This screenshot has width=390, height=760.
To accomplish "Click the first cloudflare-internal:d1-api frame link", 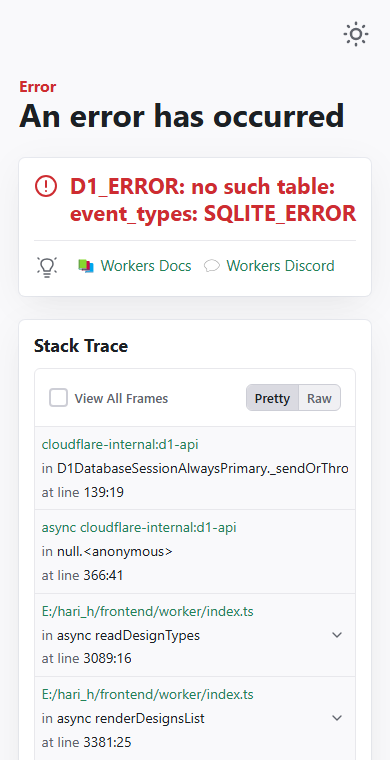I will 120,444.
